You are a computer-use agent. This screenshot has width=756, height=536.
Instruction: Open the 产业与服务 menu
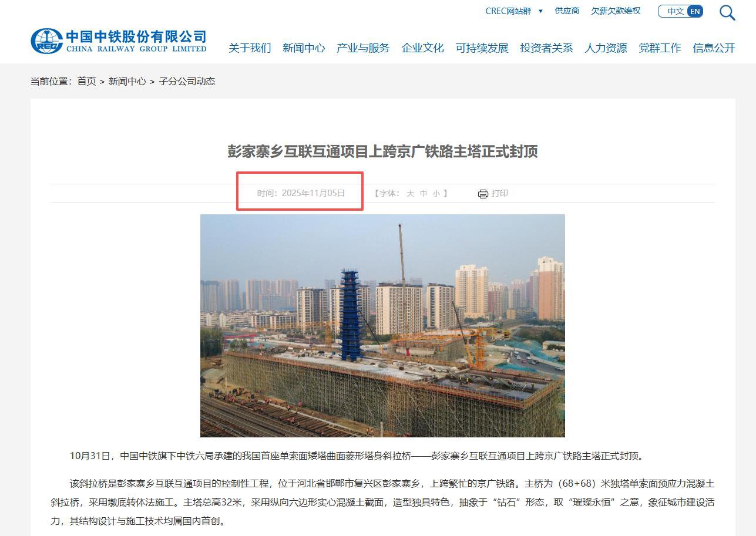(x=363, y=48)
